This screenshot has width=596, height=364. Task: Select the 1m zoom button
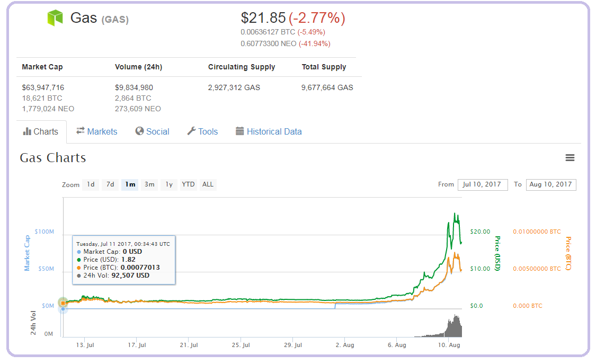[x=130, y=184]
